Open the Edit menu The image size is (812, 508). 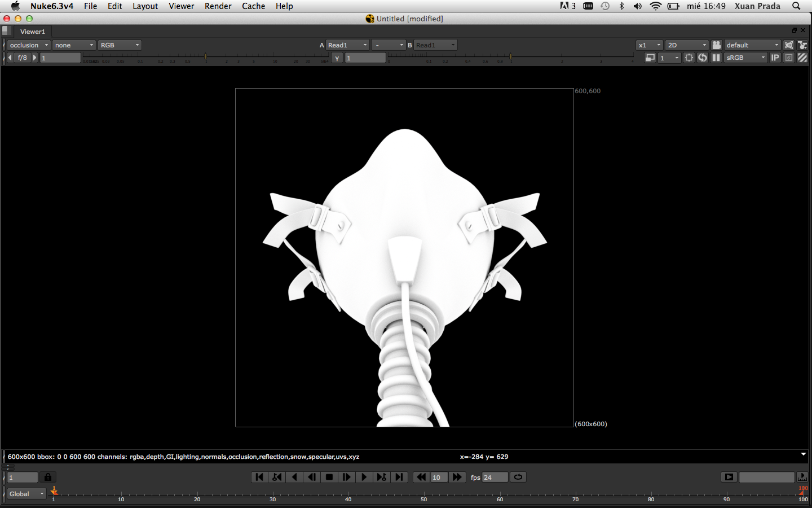point(115,6)
